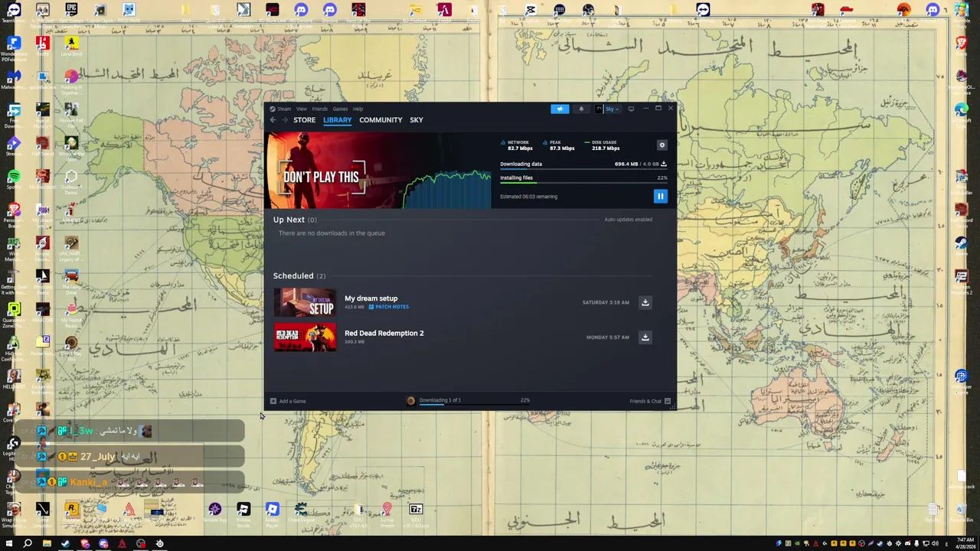Click the download arrow beside 4.0 GB
Screen dimensions: 980x551
tap(664, 164)
